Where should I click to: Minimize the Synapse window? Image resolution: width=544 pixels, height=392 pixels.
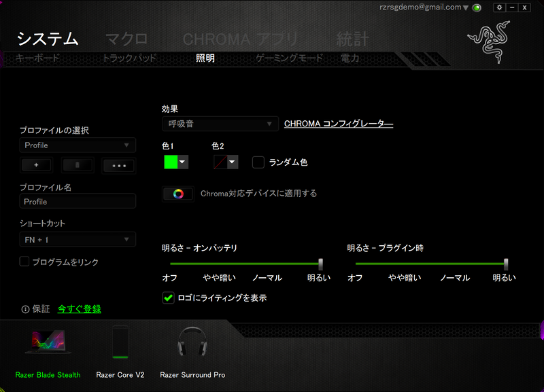pos(512,7)
